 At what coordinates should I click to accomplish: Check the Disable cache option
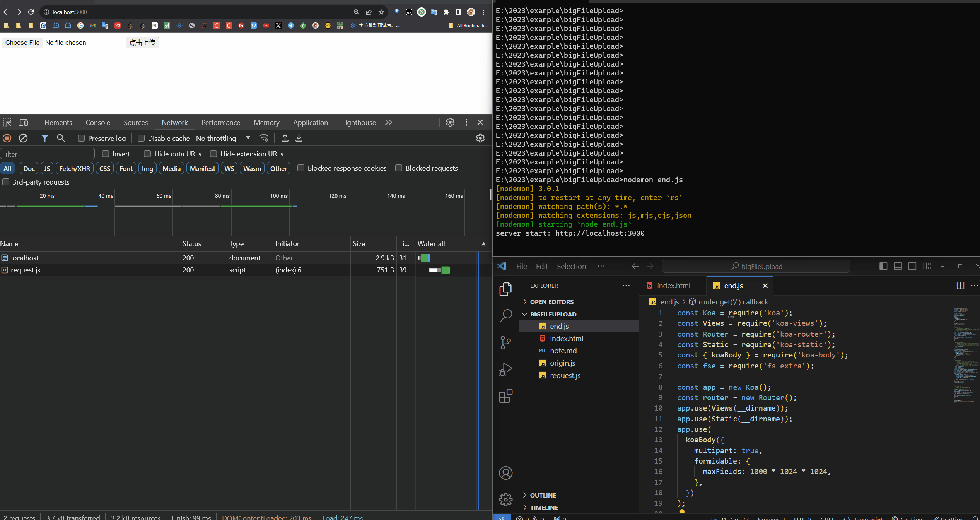tap(141, 138)
